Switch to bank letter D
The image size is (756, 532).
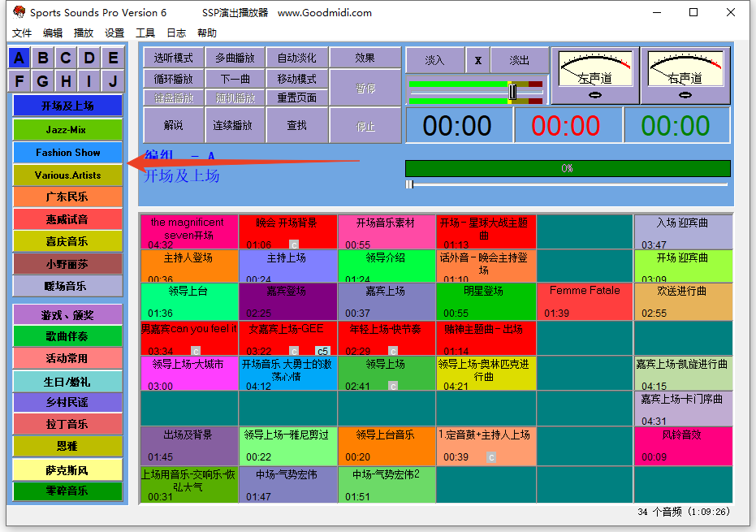(x=89, y=58)
